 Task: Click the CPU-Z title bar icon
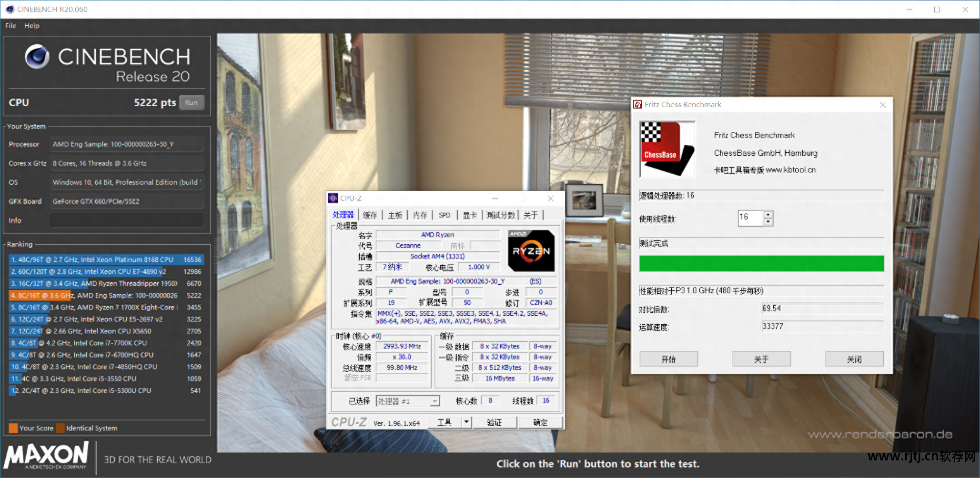(333, 198)
